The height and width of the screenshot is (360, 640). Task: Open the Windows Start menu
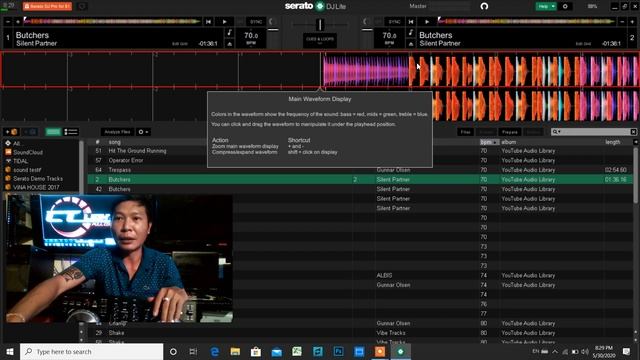click(10, 351)
